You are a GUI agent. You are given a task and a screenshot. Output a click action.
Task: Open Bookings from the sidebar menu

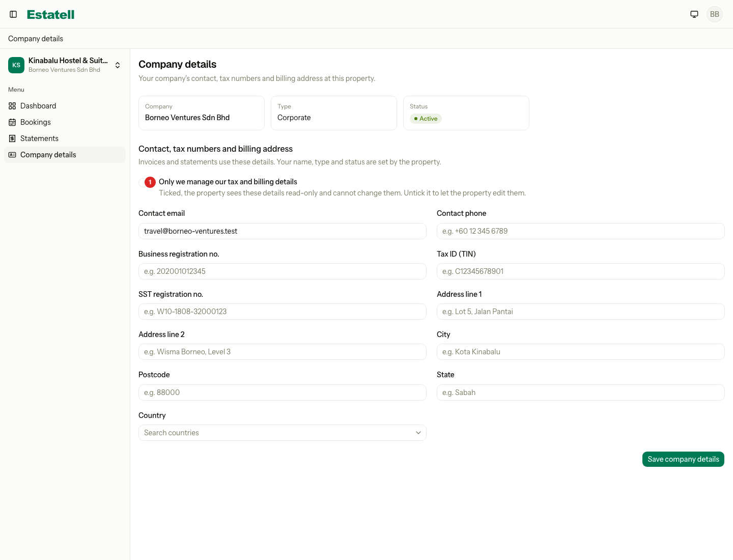65,122
